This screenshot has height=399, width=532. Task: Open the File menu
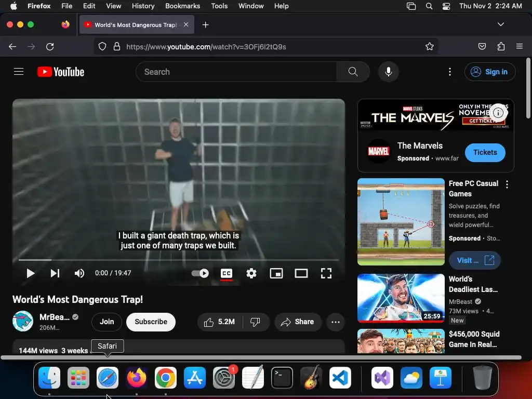[x=67, y=6]
